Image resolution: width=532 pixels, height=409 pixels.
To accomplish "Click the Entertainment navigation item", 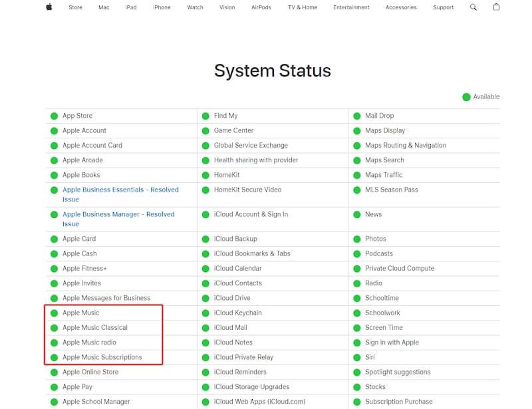I will (351, 7).
